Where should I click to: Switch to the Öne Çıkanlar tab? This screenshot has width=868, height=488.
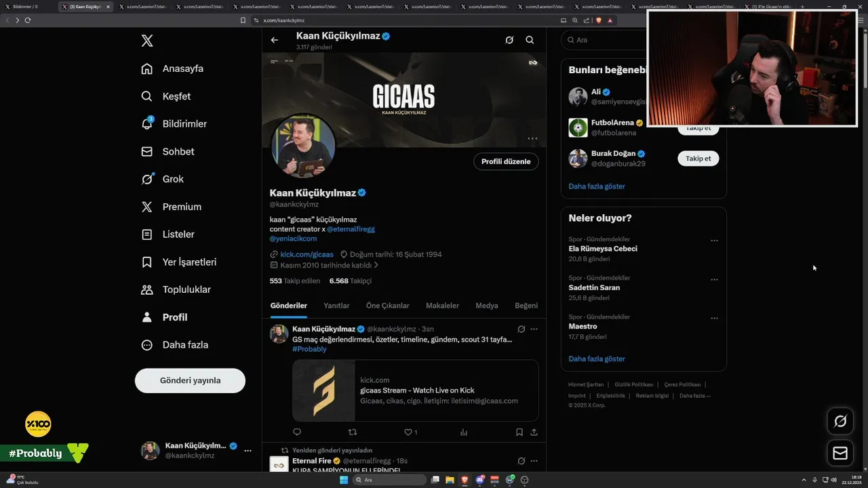click(388, 306)
